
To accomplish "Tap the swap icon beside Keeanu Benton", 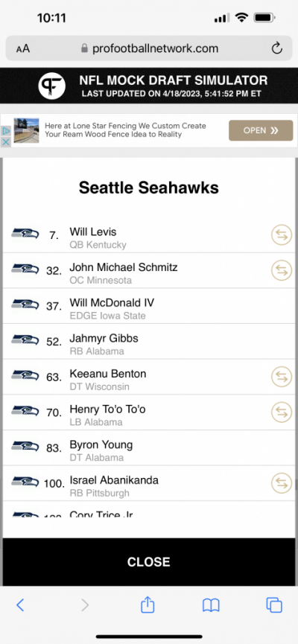I will [282, 377].
